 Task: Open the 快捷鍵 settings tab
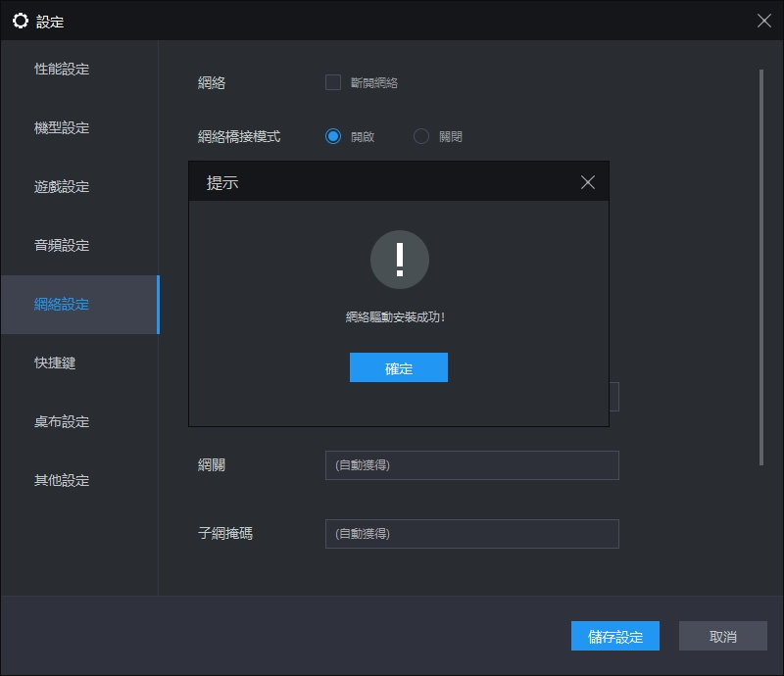pos(55,363)
